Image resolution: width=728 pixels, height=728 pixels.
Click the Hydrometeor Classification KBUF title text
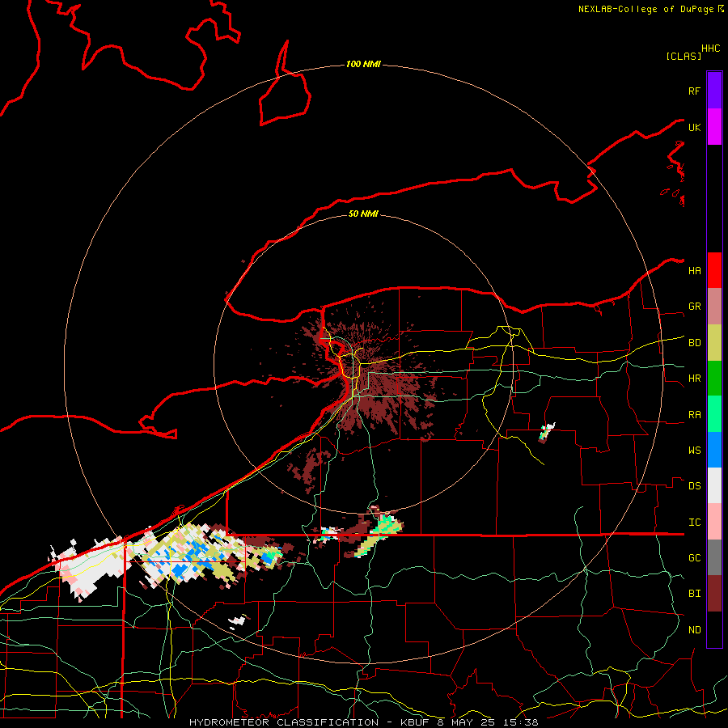point(363,722)
